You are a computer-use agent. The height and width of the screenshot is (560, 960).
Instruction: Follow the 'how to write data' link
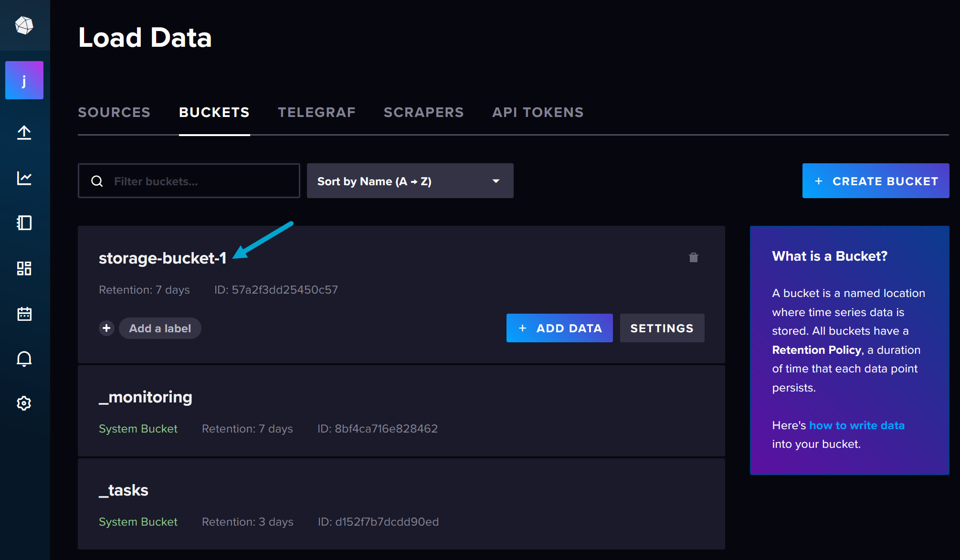[857, 425]
